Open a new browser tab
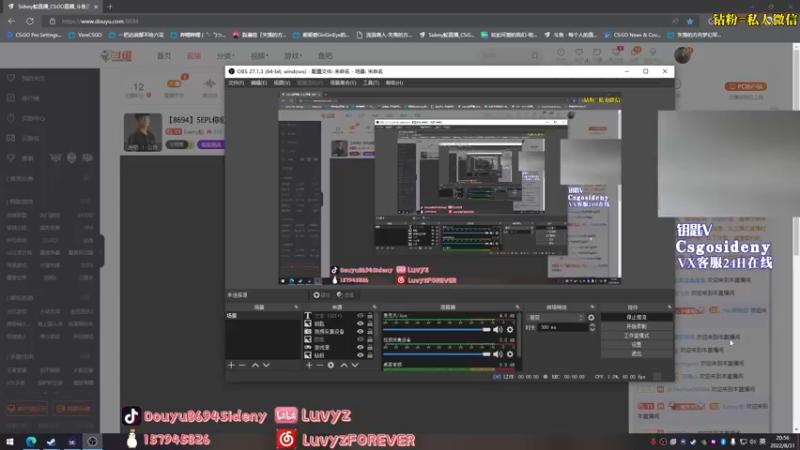The width and height of the screenshot is (800, 450). [x=110, y=7]
